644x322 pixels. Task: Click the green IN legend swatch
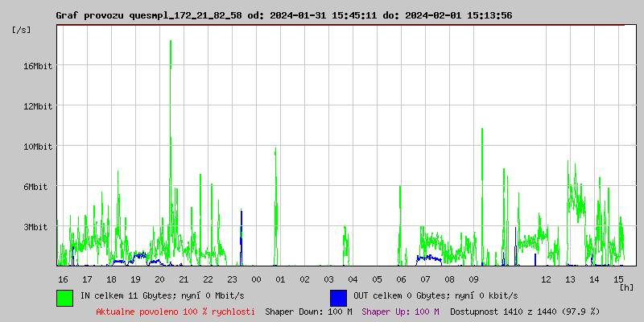coord(64,297)
